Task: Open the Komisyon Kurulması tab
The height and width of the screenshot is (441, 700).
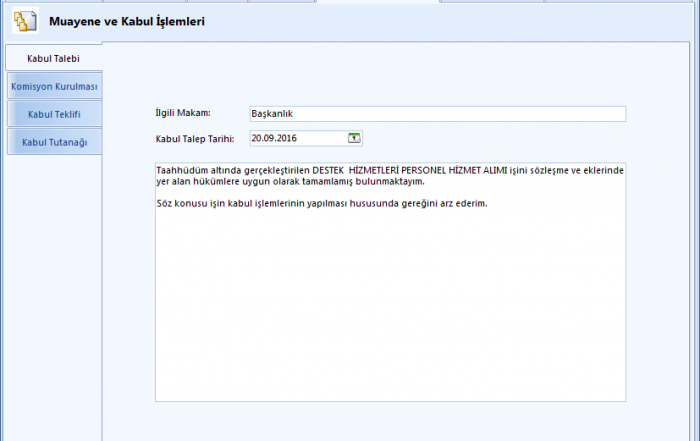Action: coord(53,86)
